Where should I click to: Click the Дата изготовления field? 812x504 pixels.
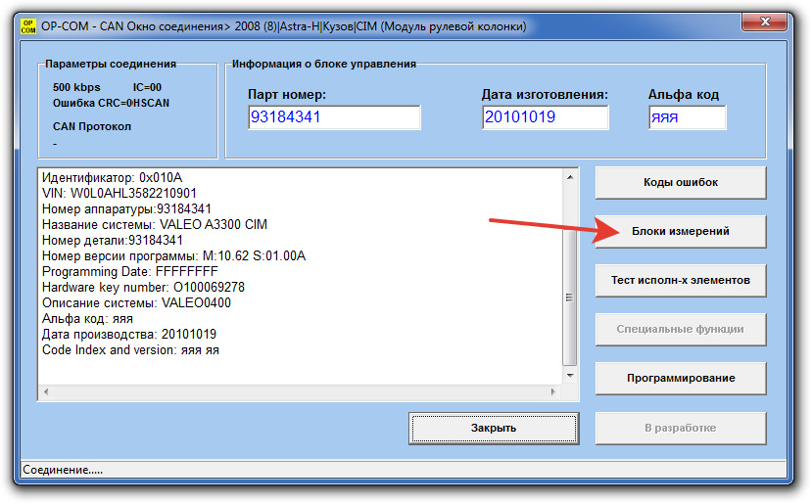pyautogui.click(x=545, y=116)
